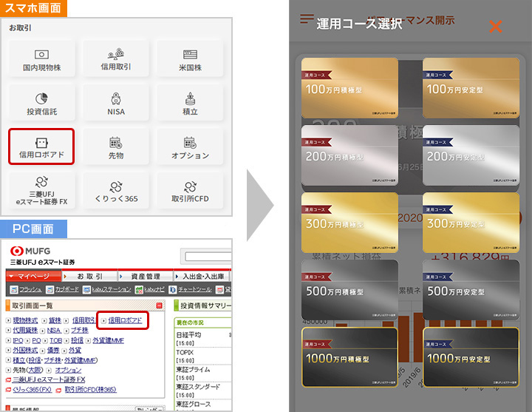Select 200万円積極型 silver card
Viewport: 532px width, 412px height.
(349, 155)
